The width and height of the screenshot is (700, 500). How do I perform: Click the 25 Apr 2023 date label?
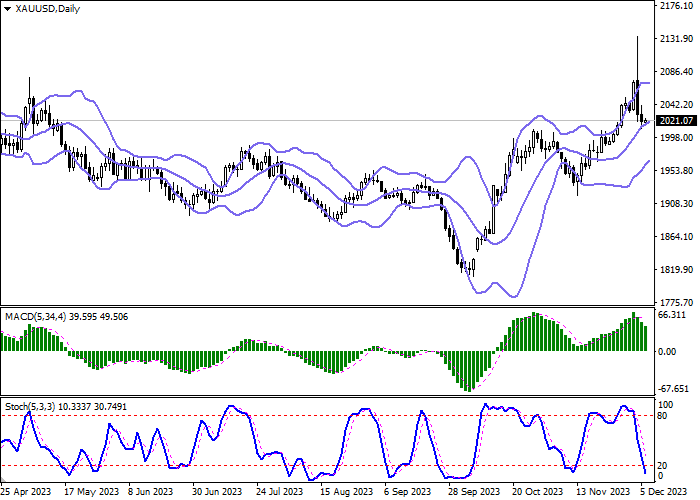26,492
